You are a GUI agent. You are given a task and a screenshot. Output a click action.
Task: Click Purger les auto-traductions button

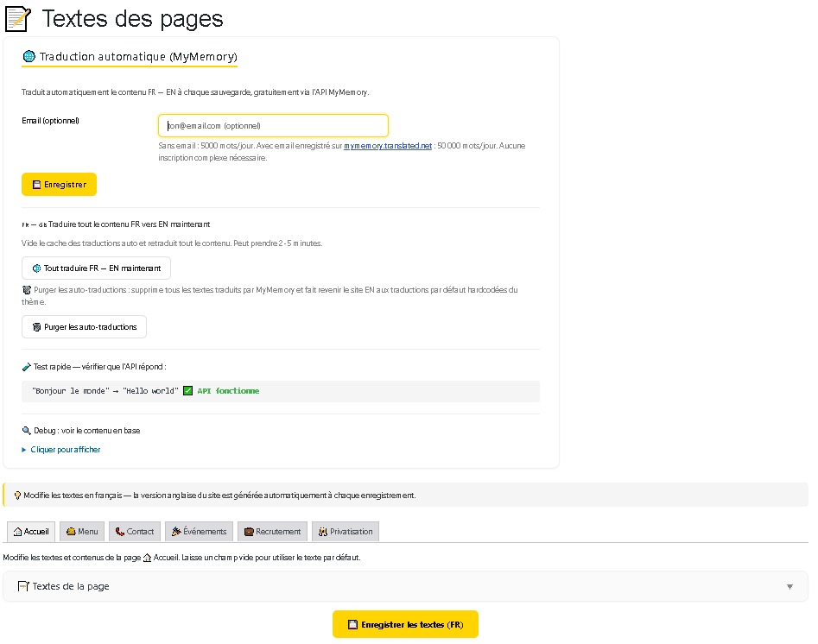pyautogui.click(x=84, y=327)
